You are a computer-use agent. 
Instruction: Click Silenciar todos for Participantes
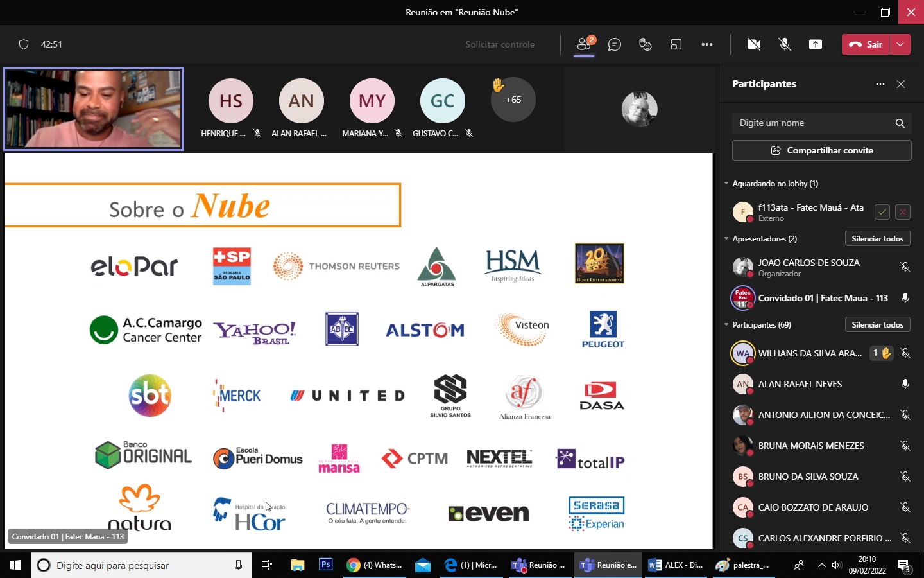click(877, 325)
